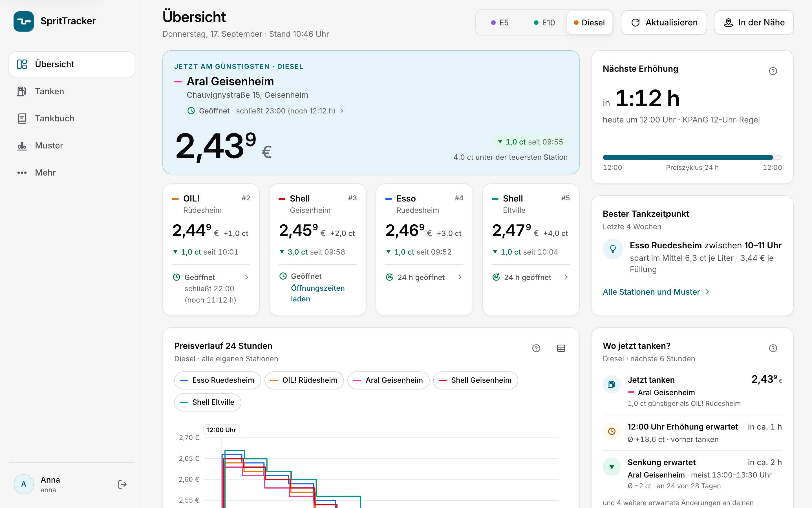Image resolution: width=812 pixels, height=508 pixels.
Task: Toggle Shell Geisenheim series in chart legend
Action: coord(475,380)
